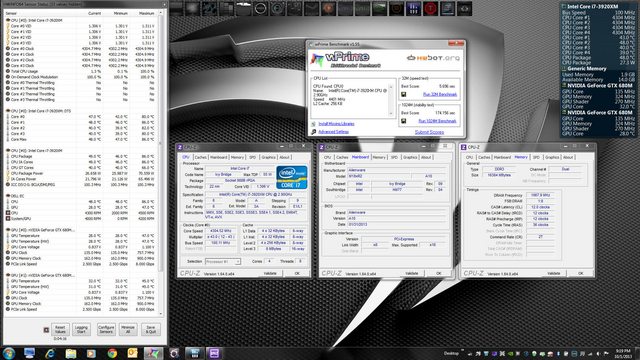Open the Windows Start orb
The height and width of the screenshot is (360, 640).
9,353
